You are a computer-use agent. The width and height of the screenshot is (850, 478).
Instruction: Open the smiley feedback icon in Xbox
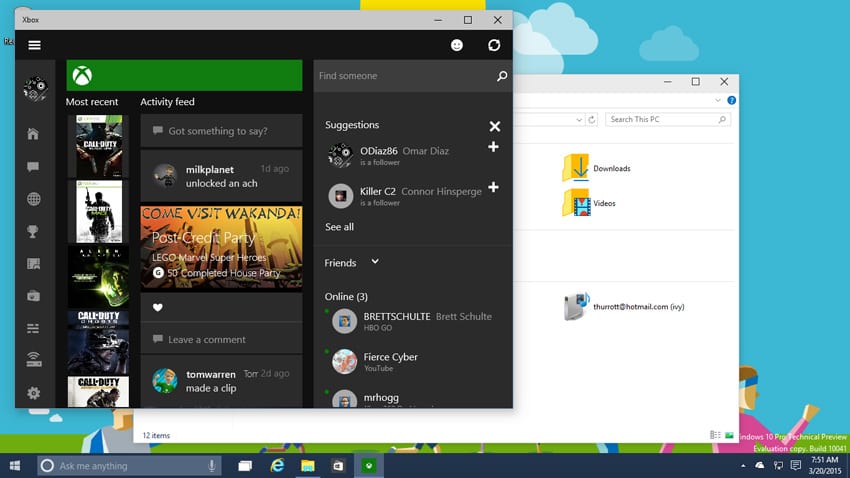(x=457, y=45)
